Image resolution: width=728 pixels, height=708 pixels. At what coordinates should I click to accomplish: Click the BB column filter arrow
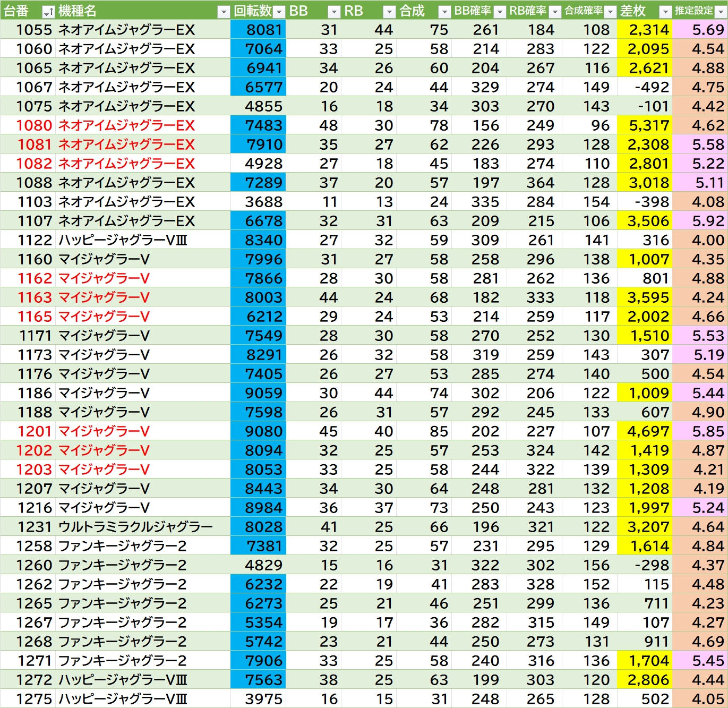[334, 12]
